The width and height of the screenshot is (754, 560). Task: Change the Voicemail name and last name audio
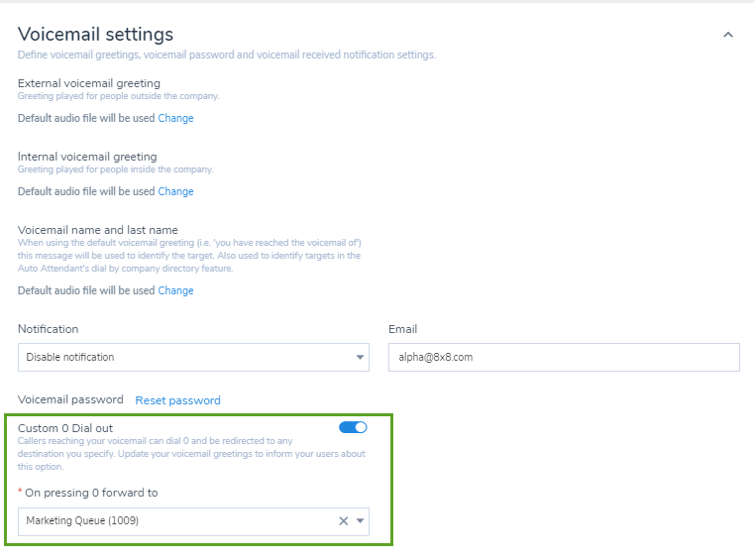175,290
